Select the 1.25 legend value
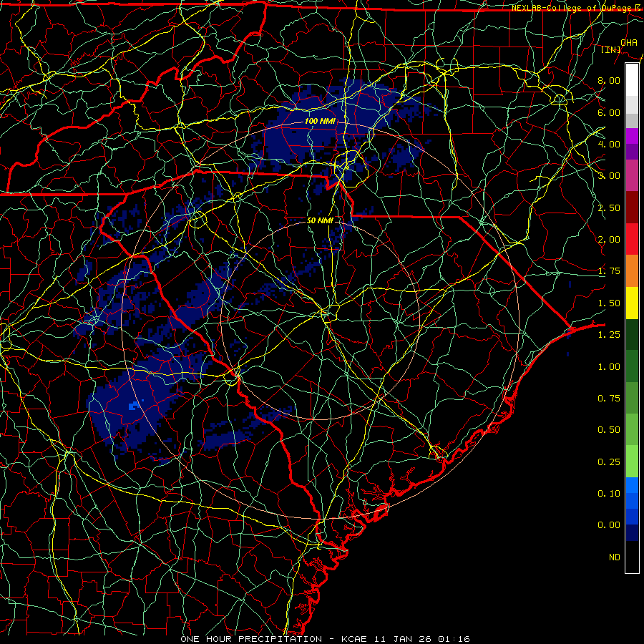The width and height of the screenshot is (644, 644). 609,334
